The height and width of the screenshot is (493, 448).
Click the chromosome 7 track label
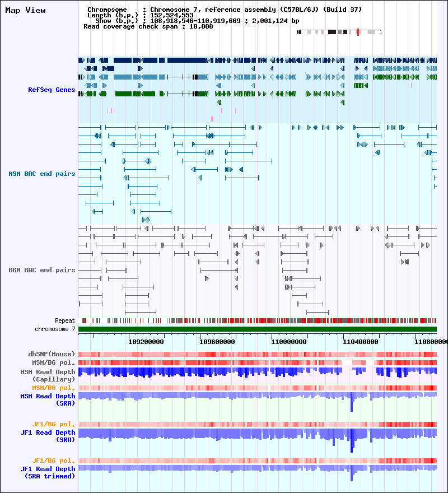click(55, 329)
